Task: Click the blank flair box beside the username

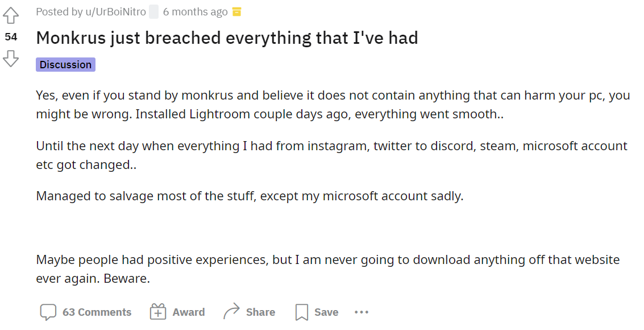Action: pyautogui.click(x=153, y=12)
